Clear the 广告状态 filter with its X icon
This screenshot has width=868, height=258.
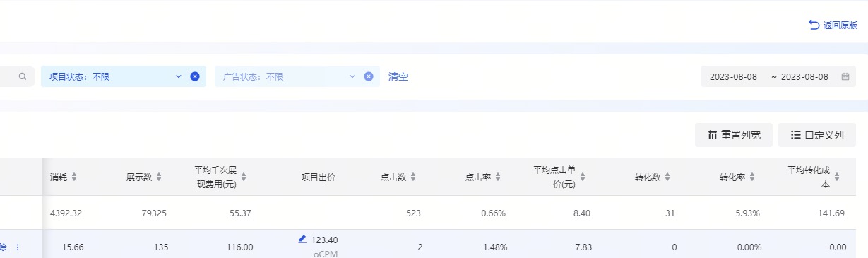pyautogui.click(x=368, y=76)
